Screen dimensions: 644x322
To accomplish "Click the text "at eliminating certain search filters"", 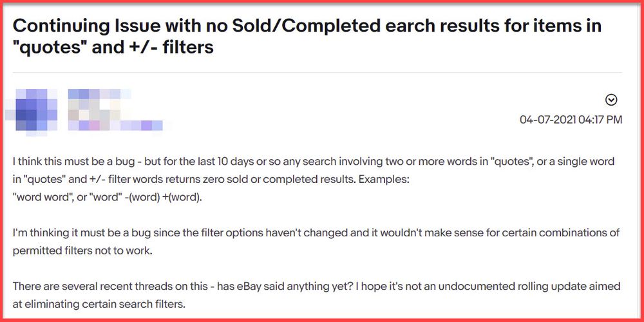I will pyautogui.click(x=103, y=303).
